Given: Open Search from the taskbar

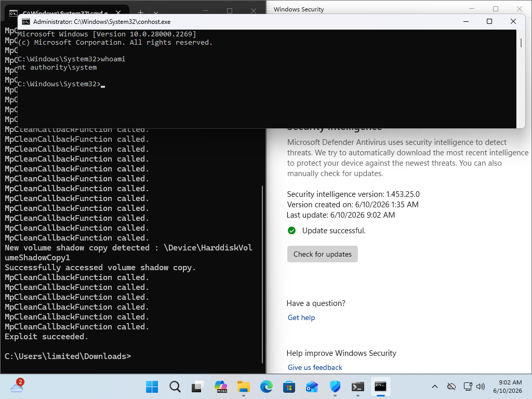Looking at the screenshot, I should coord(175,387).
